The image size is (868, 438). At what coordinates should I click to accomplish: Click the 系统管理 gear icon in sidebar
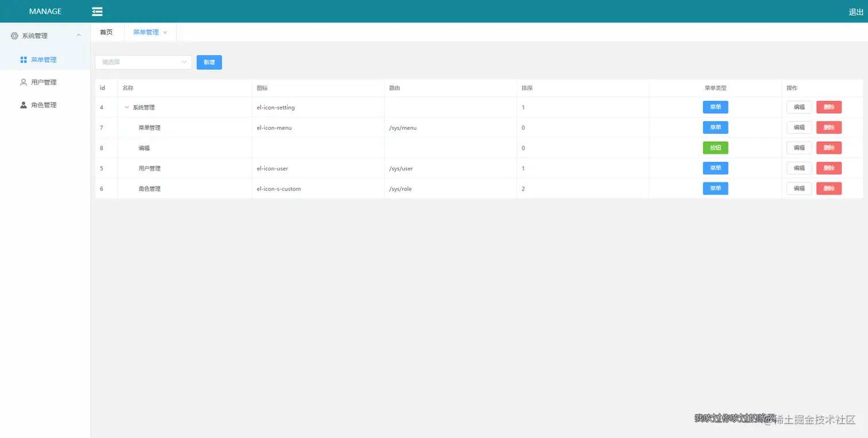click(14, 36)
